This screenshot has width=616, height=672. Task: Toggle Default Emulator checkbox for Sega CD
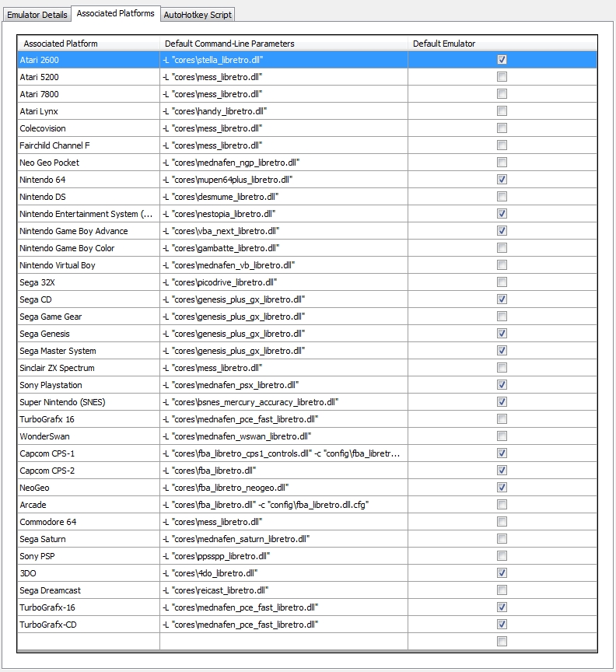(502, 299)
